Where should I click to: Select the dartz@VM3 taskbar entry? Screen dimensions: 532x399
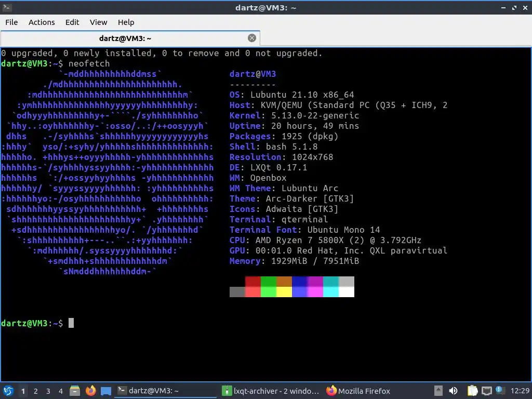point(165,391)
